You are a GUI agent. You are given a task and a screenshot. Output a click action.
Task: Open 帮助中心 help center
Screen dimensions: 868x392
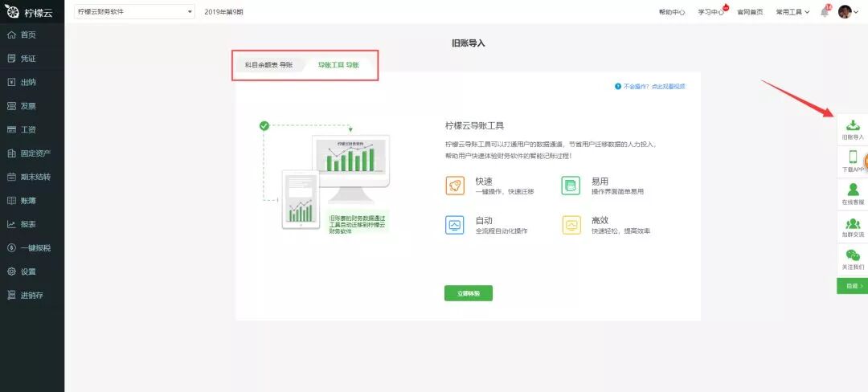[672, 12]
